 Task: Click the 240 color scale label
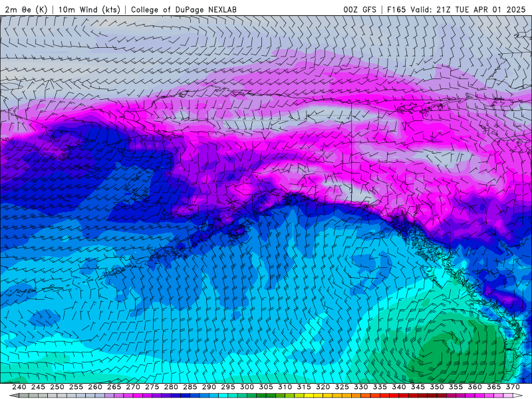click(19, 387)
